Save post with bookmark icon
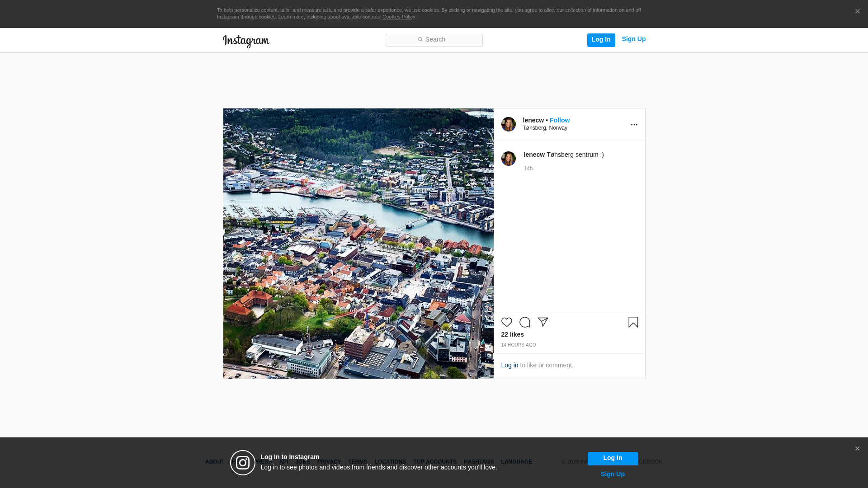The width and height of the screenshot is (868, 488). click(633, 322)
